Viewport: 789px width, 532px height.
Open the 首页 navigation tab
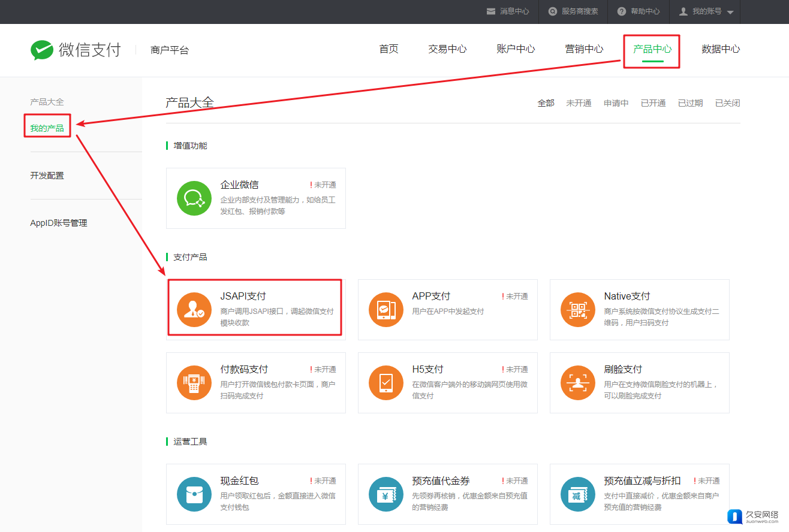(389, 49)
